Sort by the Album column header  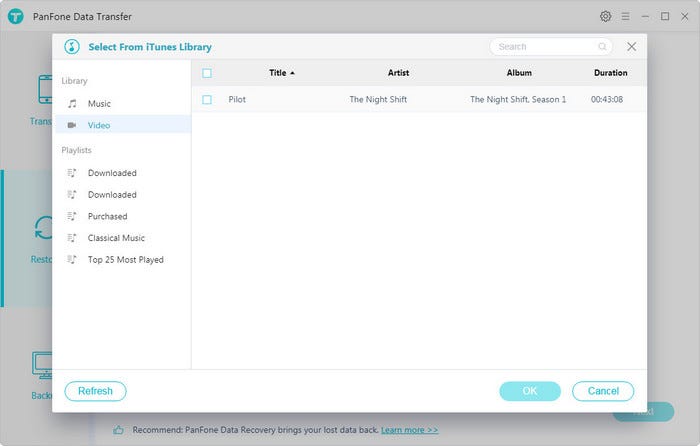(519, 73)
